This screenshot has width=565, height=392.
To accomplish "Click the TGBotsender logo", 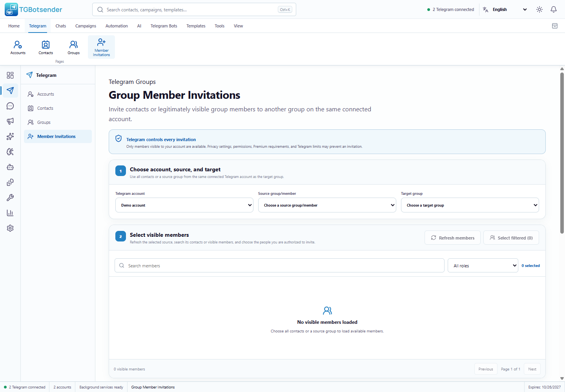I will tap(34, 9).
